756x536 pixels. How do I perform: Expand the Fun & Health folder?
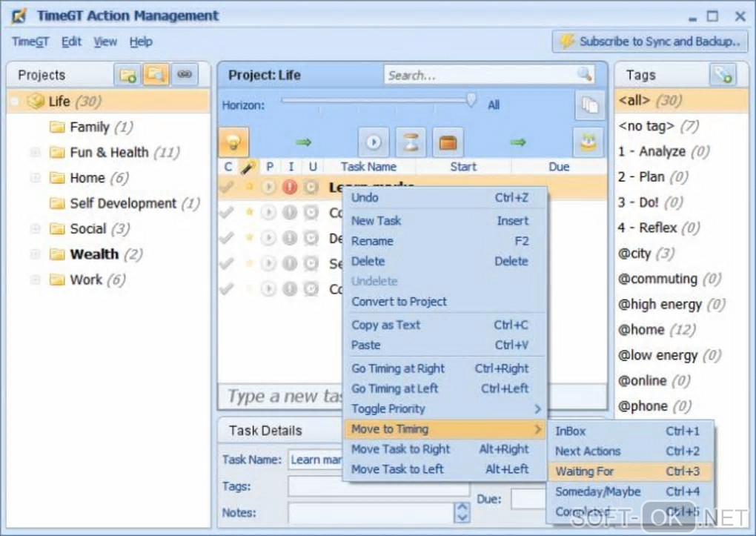(x=35, y=153)
